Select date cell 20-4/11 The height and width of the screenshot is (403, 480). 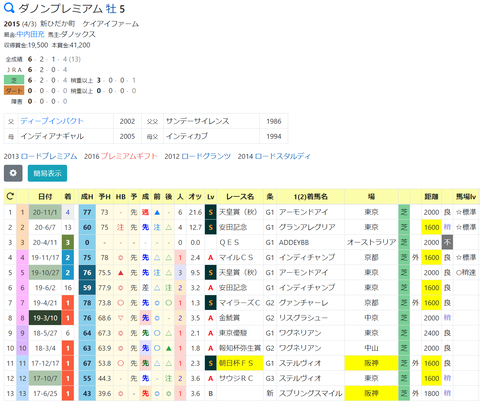tap(45, 242)
